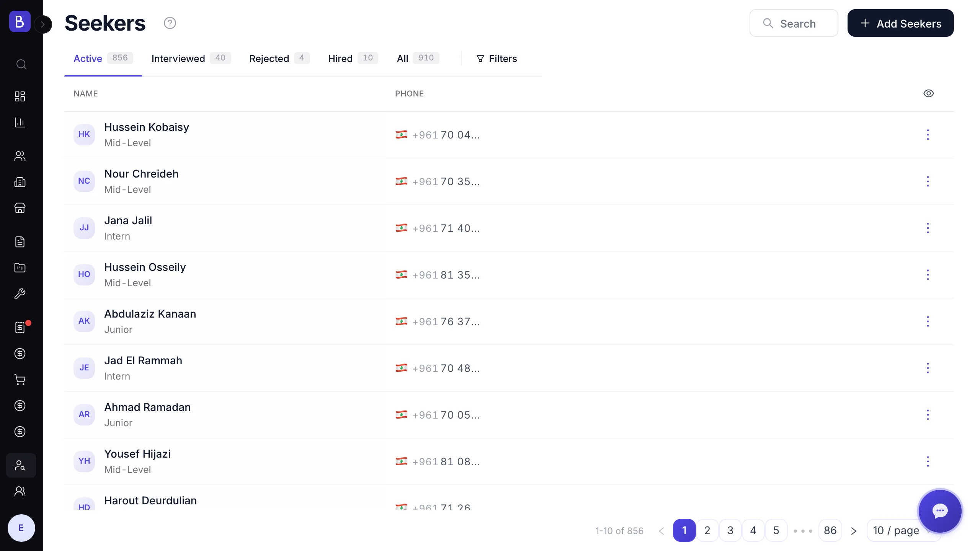Click the sidebar search magnifier icon

click(21, 64)
